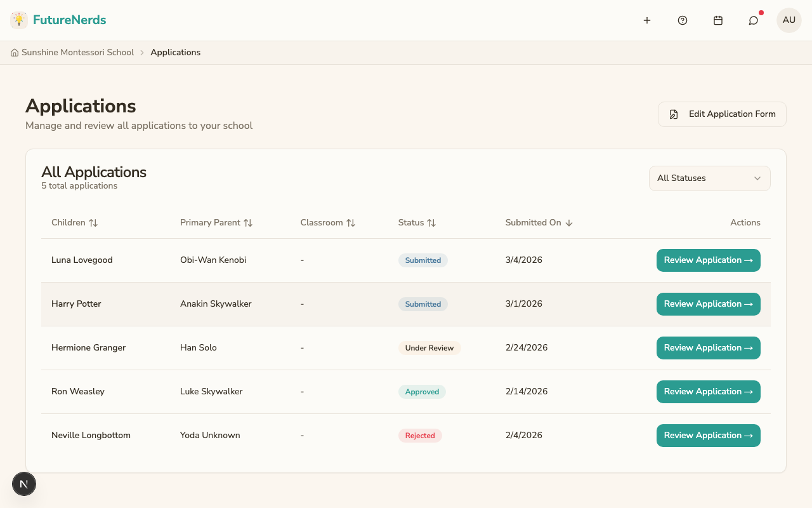The width and height of the screenshot is (812, 508).
Task: Select the Applications breadcrumb item
Action: (175, 53)
